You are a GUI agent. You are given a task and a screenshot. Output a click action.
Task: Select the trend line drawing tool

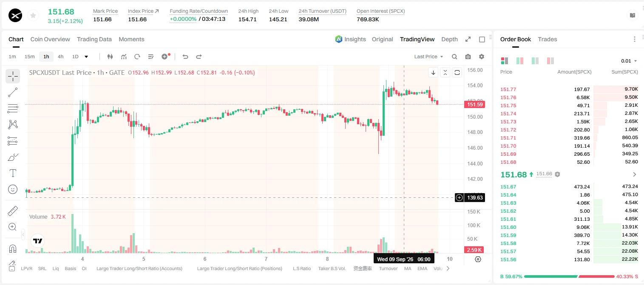pyautogui.click(x=13, y=92)
